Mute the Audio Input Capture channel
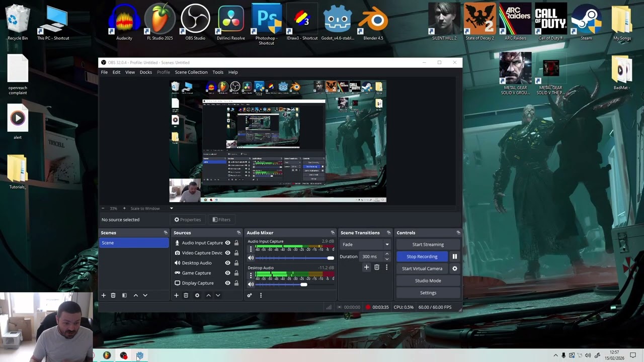The height and width of the screenshot is (362, 644). [251, 258]
